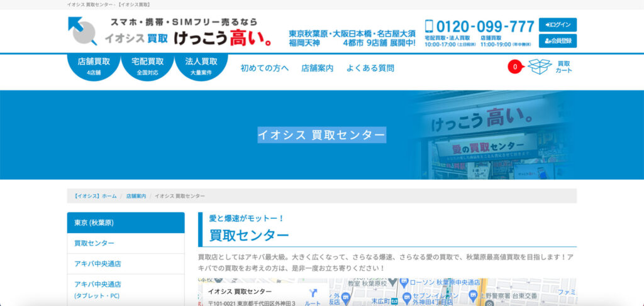Open the 宅配買取 tab
644x306 pixels.
[x=147, y=67]
